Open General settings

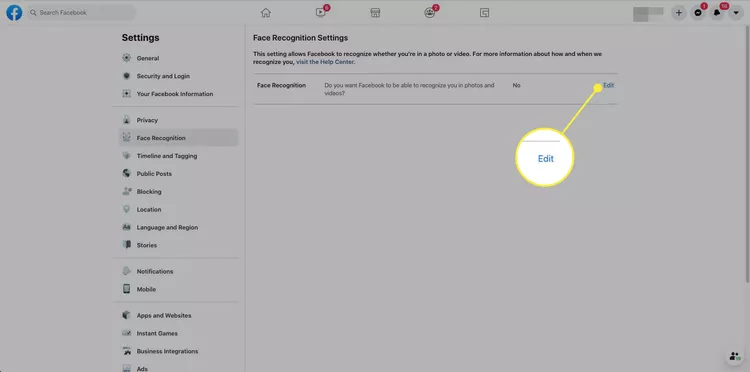click(148, 58)
